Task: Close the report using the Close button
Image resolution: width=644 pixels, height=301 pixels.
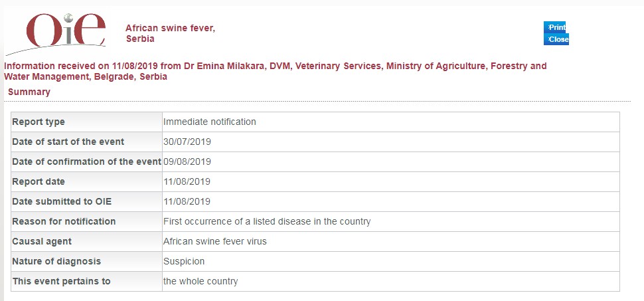Action: pos(556,39)
